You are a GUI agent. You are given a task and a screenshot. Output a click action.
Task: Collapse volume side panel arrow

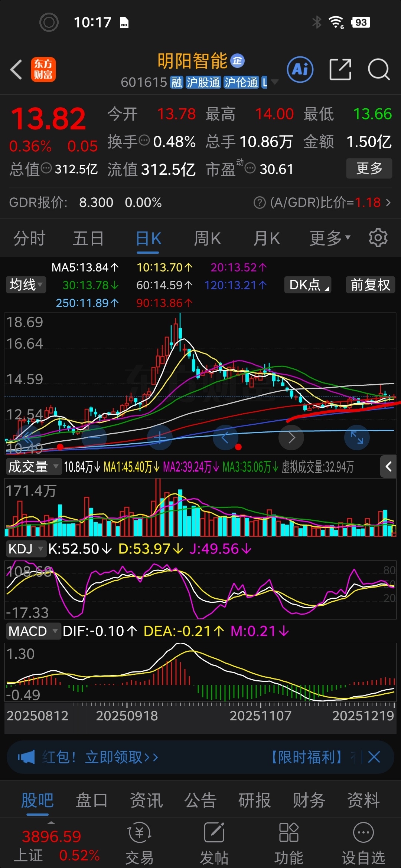point(388,467)
